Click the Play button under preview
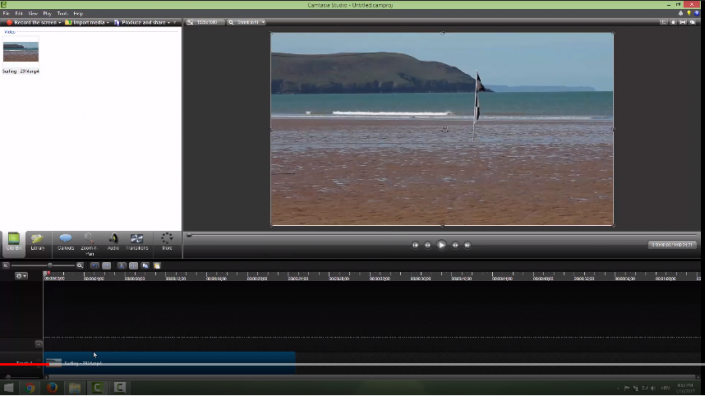The width and height of the screenshot is (705, 396). pos(441,245)
